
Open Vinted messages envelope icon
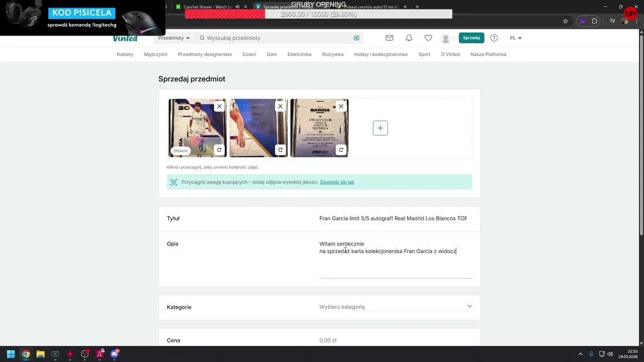[389, 38]
